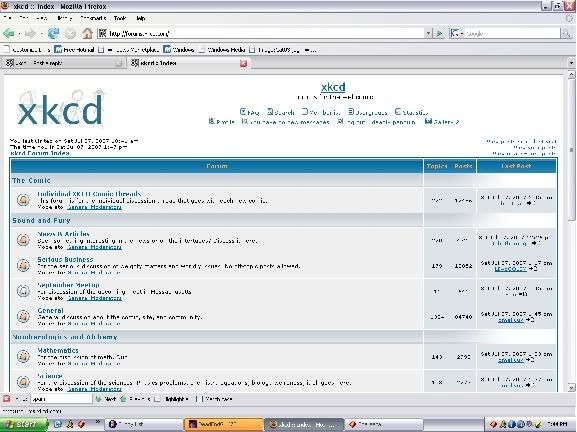The height and width of the screenshot is (432, 577).
Task: Click the page's vertical scrollbar thumb
Action: (571, 149)
